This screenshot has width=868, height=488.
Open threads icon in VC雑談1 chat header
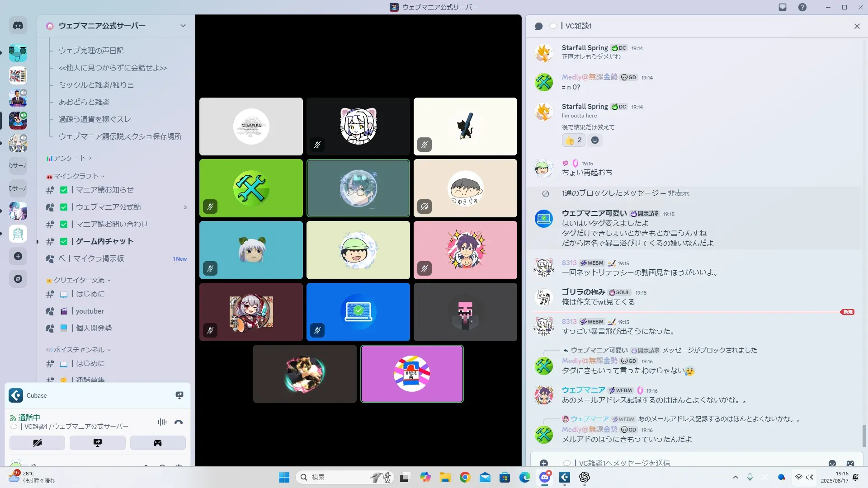(538, 26)
